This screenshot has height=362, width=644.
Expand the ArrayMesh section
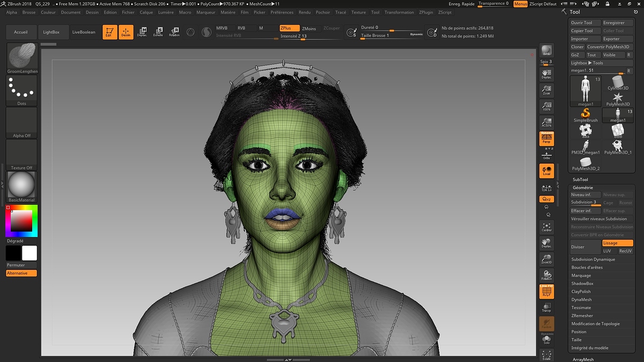[583, 360]
